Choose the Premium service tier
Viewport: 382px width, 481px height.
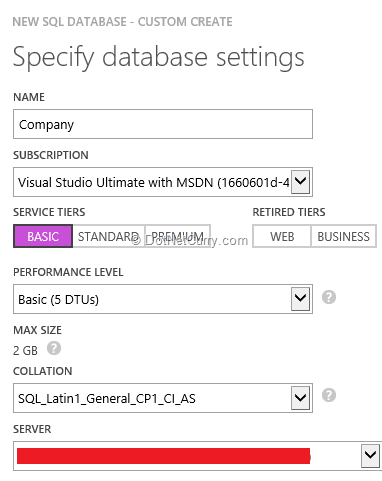(x=177, y=236)
